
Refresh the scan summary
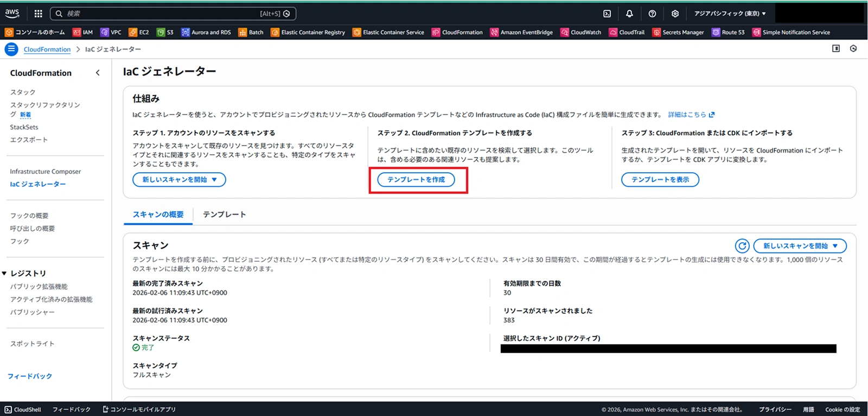(742, 246)
